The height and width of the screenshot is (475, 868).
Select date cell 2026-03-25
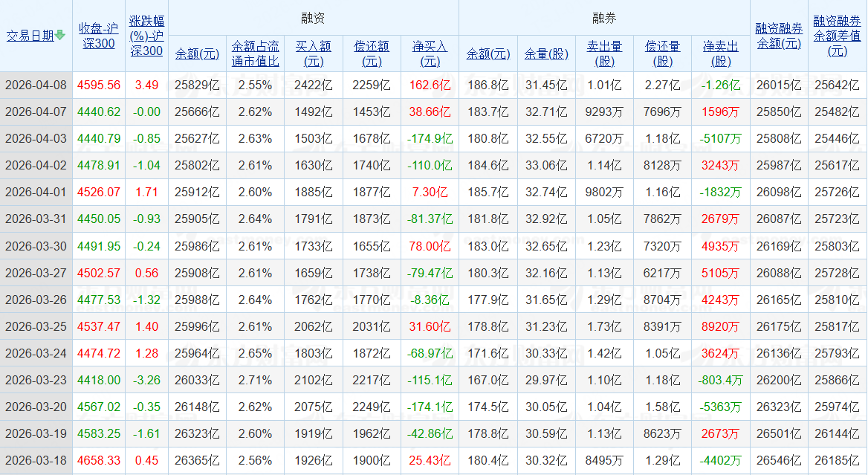click(x=36, y=326)
